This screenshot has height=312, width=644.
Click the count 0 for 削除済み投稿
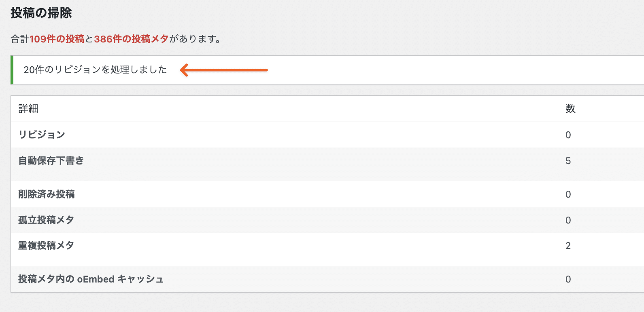tap(568, 194)
